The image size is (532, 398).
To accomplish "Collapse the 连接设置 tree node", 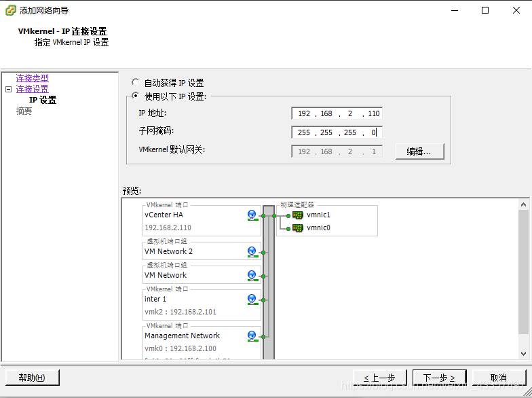I will tap(8, 89).
